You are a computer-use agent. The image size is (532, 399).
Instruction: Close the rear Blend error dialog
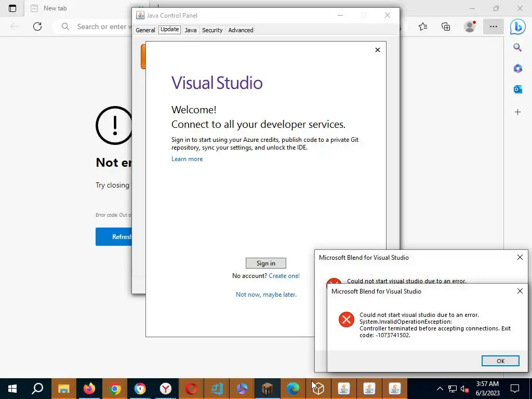coord(520,257)
